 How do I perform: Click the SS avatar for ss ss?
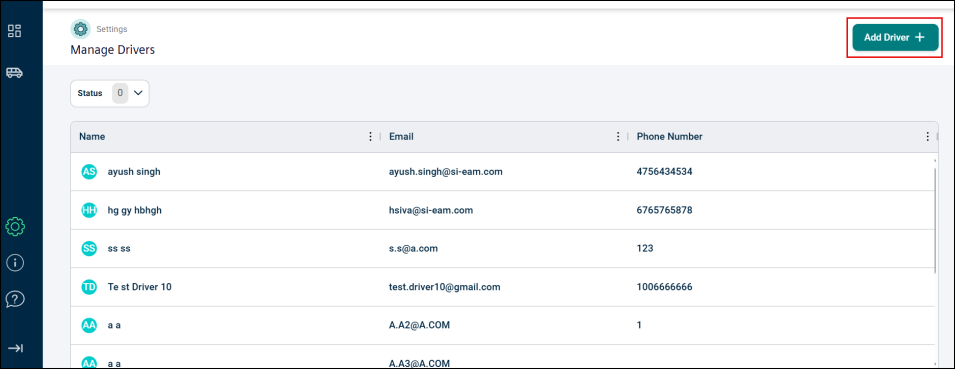[89, 248]
